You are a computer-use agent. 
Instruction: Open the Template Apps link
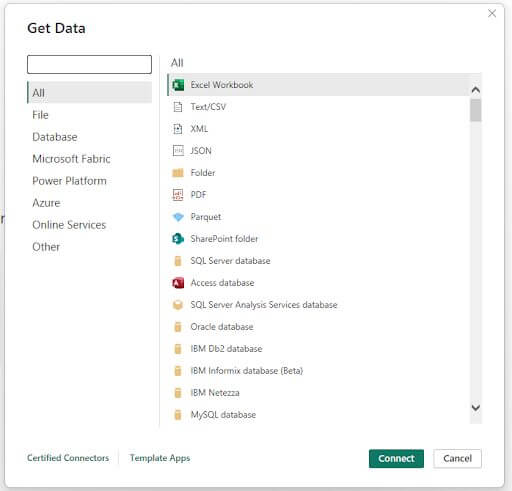160,458
